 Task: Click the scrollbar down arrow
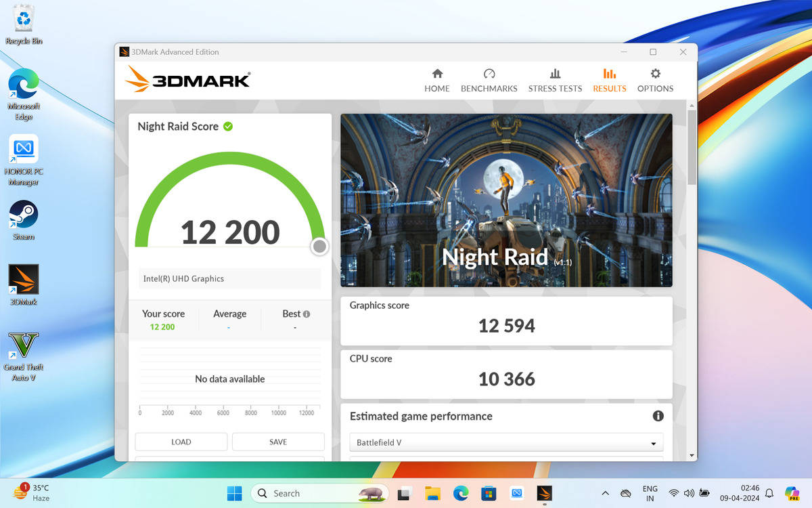692,455
